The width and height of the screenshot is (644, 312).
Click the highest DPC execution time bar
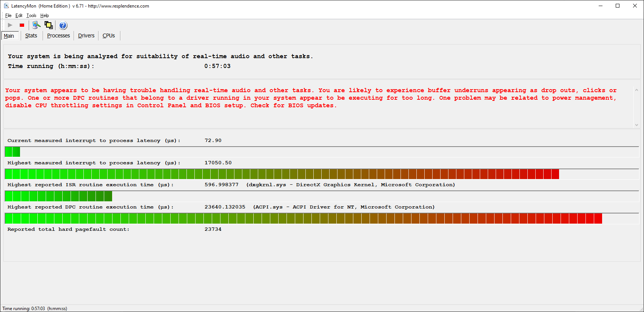pyautogui.click(x=322, y=218)
